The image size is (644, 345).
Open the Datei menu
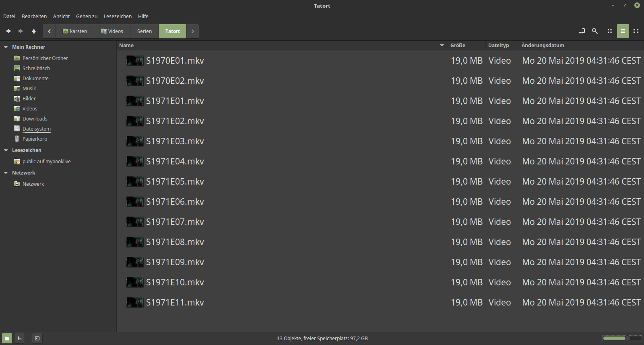click(x=9, y=17)
